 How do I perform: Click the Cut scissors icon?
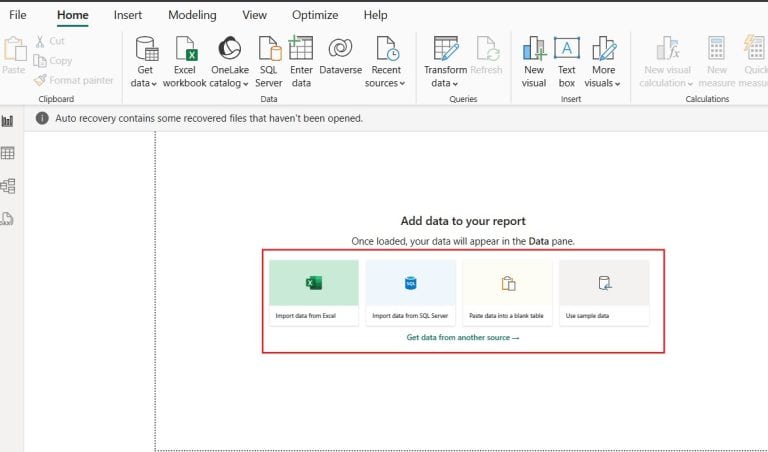pyautogui.click(x=40, y=41)
